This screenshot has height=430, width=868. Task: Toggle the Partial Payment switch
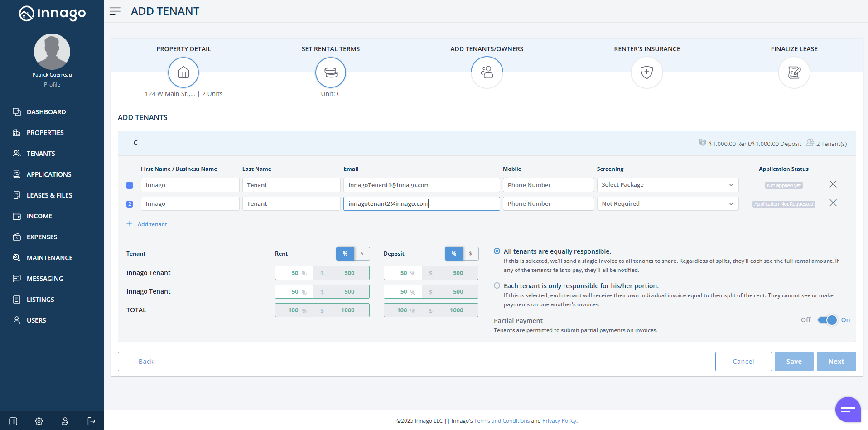click(827, 320)
